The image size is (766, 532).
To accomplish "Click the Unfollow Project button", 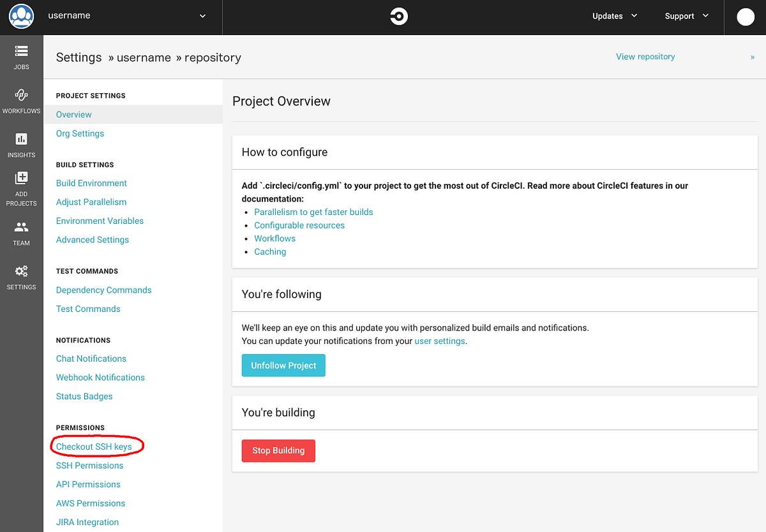I will click(283, 366).
